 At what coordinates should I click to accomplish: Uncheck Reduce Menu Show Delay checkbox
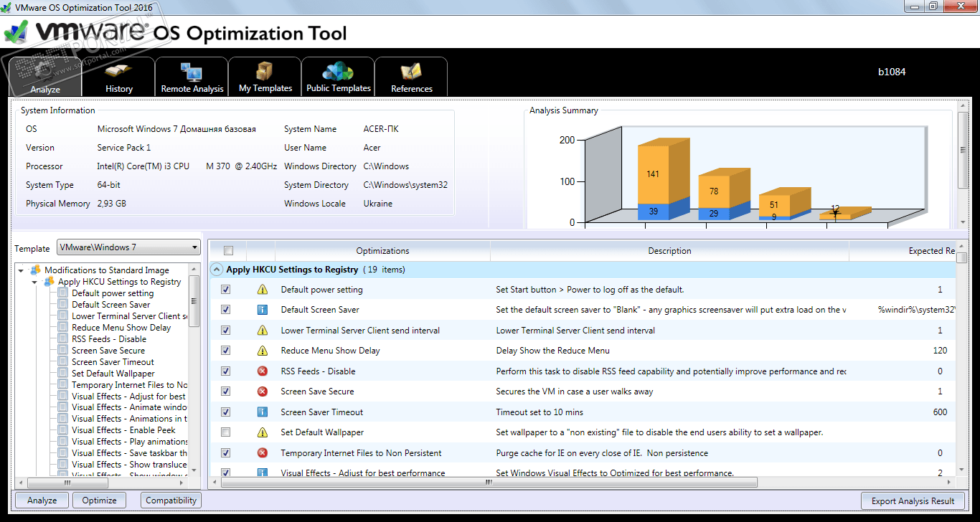click(226, 351)
